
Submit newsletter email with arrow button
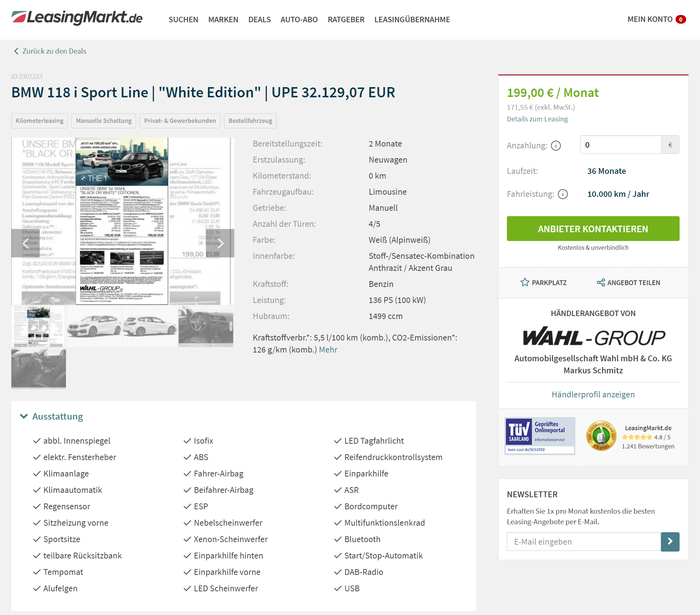tap(670, 541)
